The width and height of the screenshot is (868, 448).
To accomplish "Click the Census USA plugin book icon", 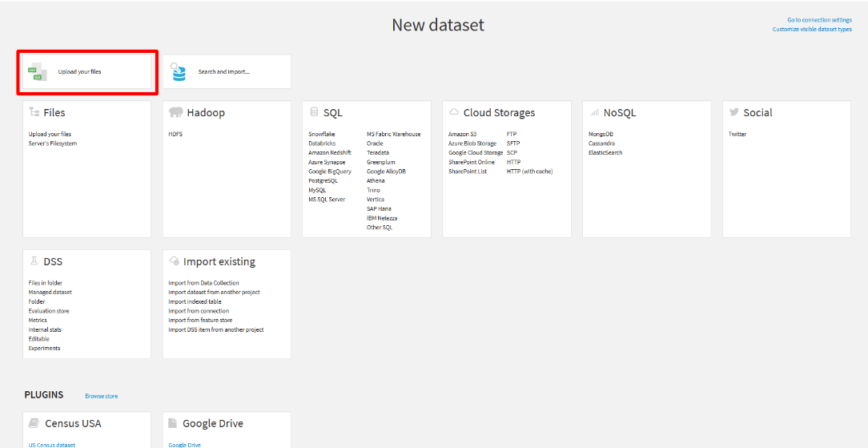I will coord(34,423).
